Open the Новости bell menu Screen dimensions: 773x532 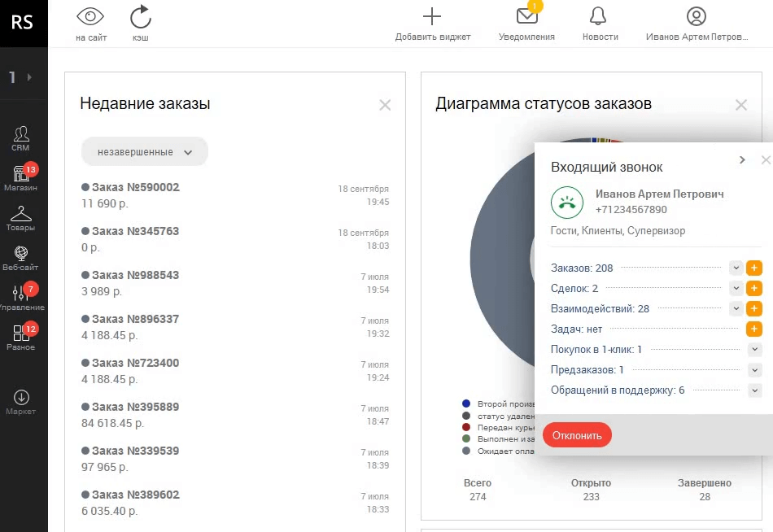click(599, 18)
